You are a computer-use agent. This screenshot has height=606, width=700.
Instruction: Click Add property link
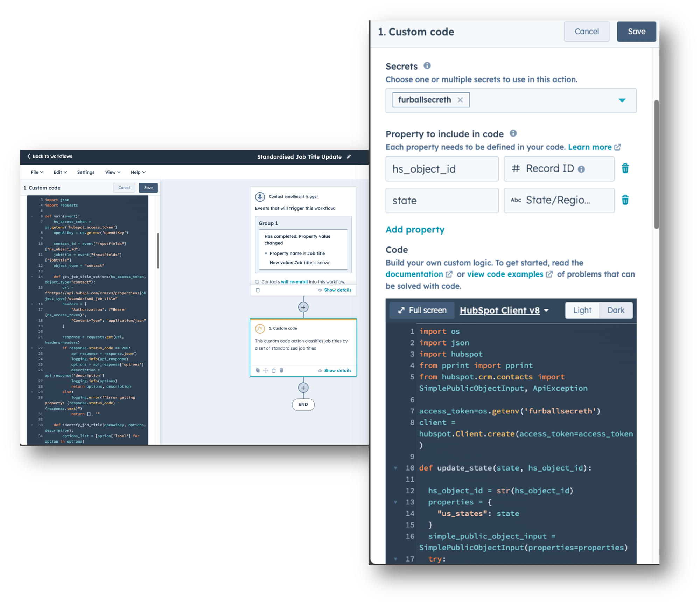pyautogui.click(x=415, y=229)
